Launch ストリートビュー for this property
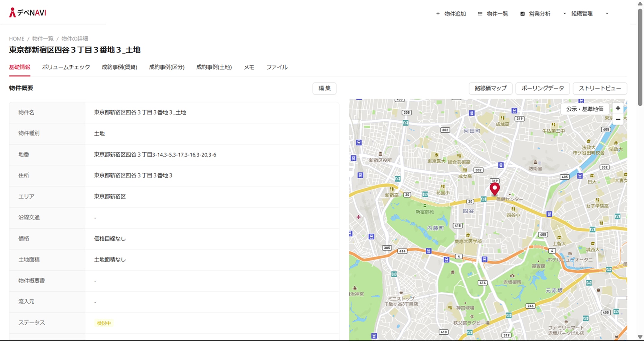Image resolution: width=644 pixels, height=341 pixels. [600, 88]
